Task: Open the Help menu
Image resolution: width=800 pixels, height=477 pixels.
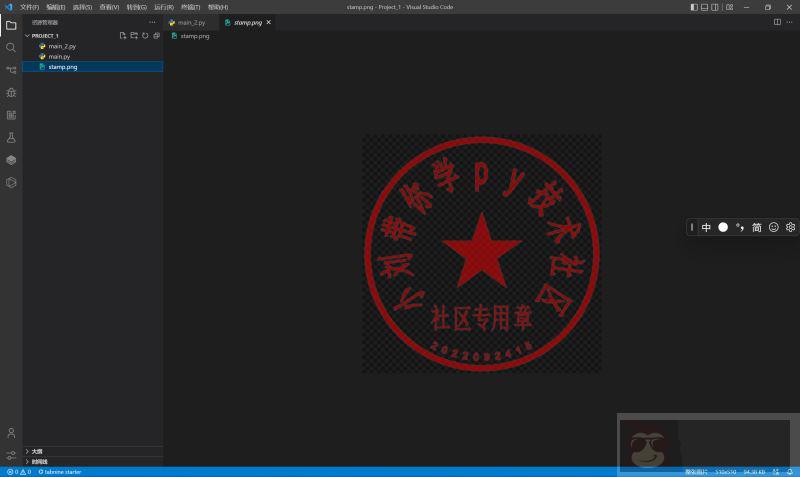Action: click(218, 7)
